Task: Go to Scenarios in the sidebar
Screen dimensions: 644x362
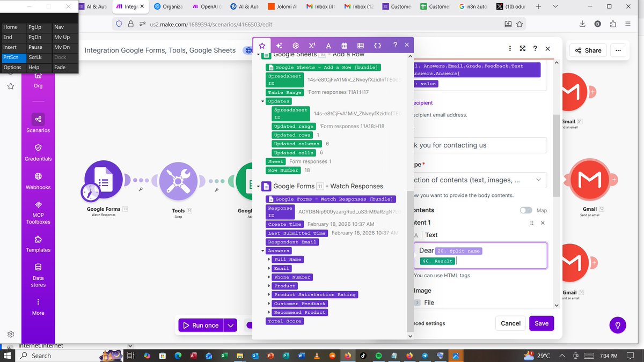Action: click(38, 123)
